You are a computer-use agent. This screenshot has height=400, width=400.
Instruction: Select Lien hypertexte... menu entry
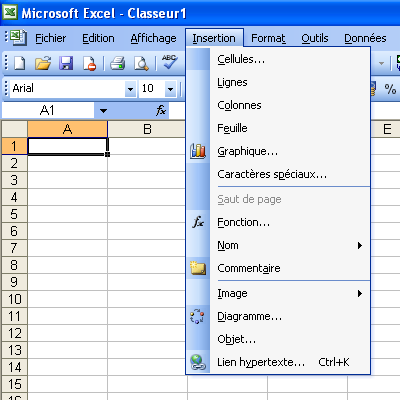[278, 362]
